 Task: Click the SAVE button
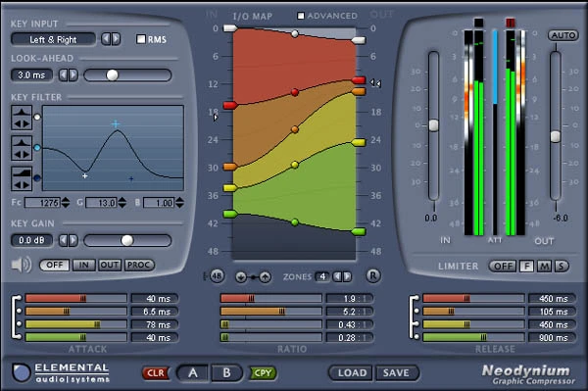[396, 372]
